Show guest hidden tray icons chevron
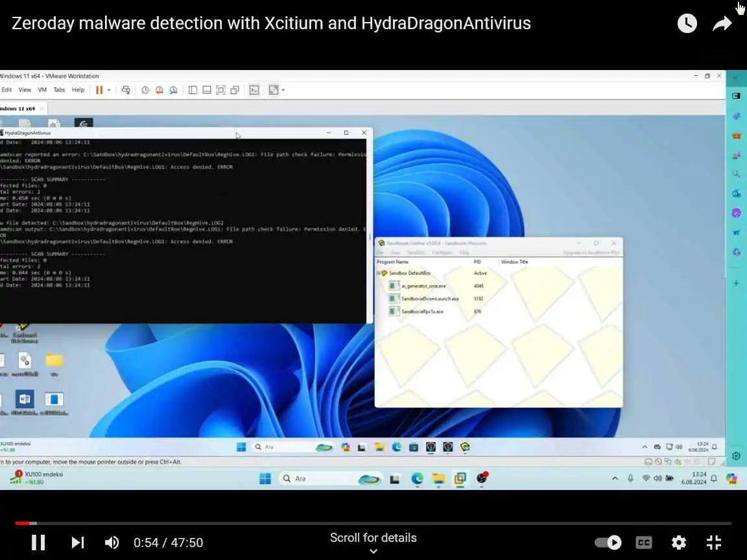The image size is (747, 560). (645, 447)
